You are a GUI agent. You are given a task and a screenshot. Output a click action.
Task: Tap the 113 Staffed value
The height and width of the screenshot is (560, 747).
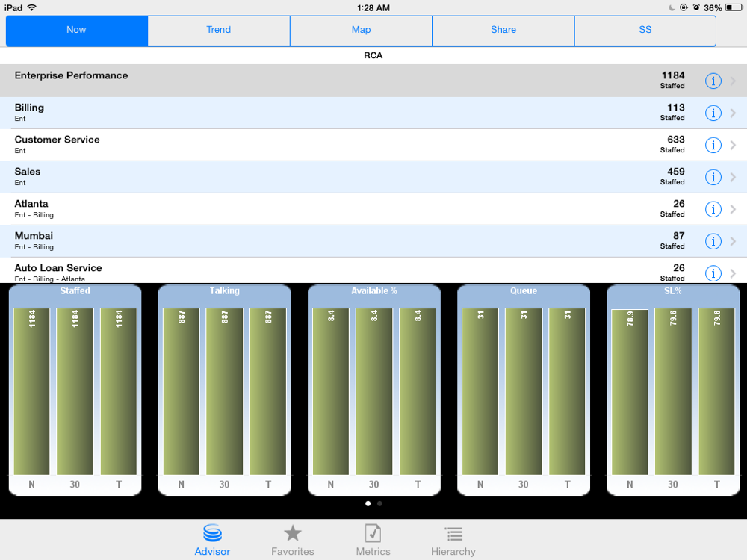pos(675,108)
